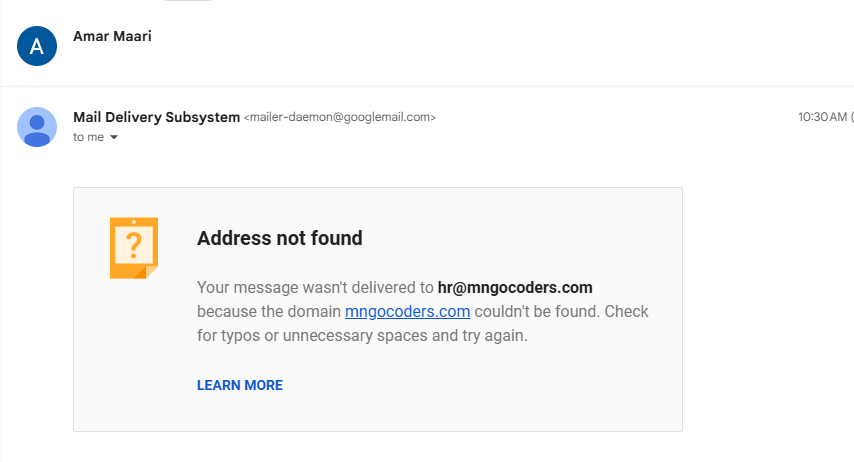Expand recipient details arrow beside "to me"

[114, 137]
